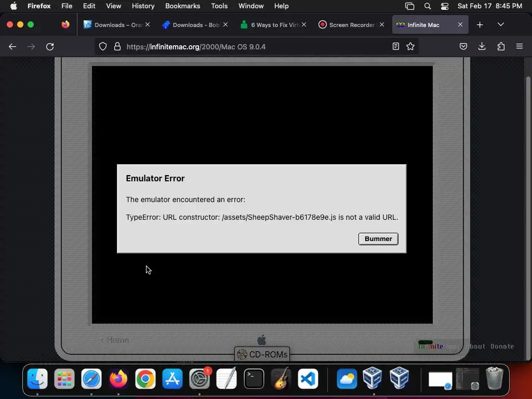
Task: Open Visual Studio Code from the Dock
Action: click(x=308, y=379)
